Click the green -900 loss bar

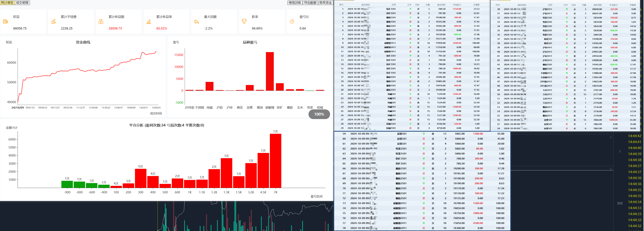67,184
